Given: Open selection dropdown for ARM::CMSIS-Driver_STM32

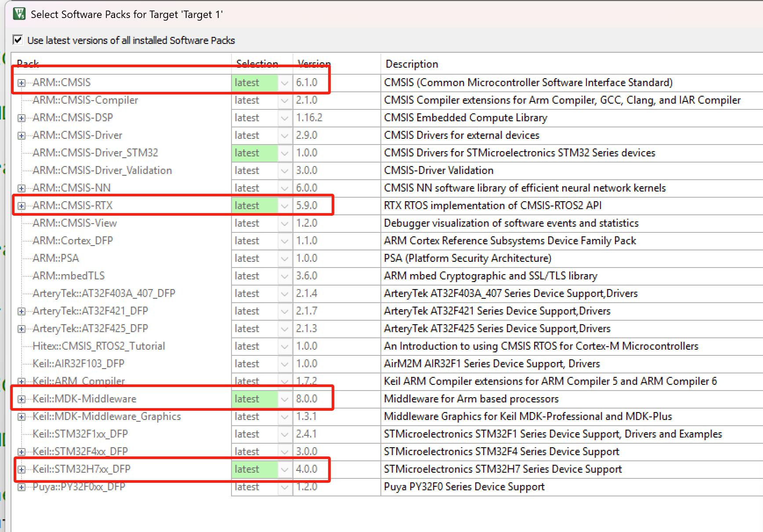Looking at the screenshot, I should (x=285, y=153).
